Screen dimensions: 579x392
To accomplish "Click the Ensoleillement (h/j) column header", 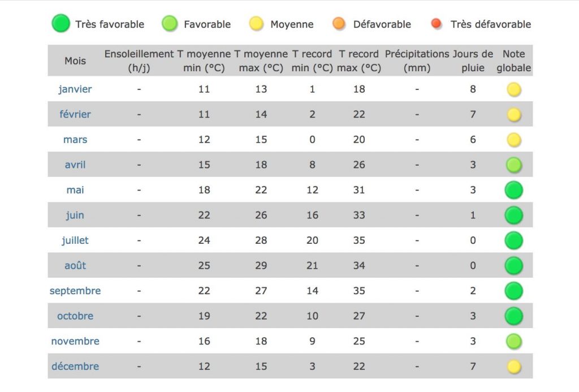I will click(x=139, y=61).
